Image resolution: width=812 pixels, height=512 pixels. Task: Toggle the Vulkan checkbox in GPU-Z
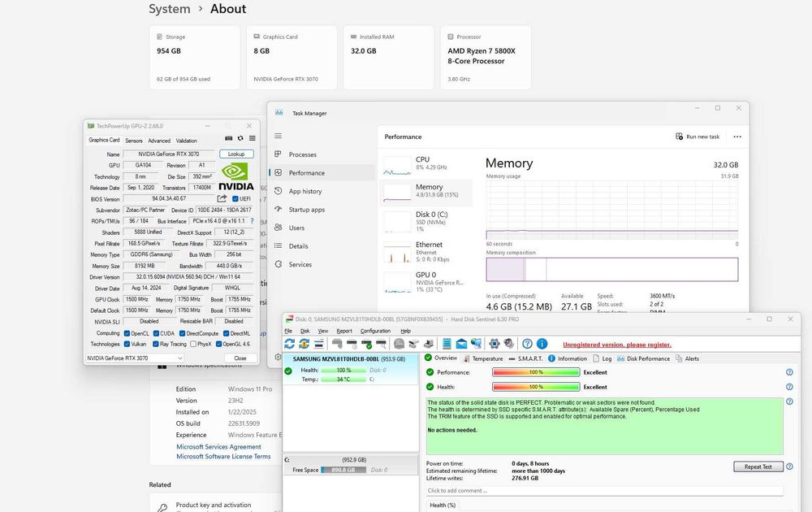pyautogui.click(x=127, y=344)
